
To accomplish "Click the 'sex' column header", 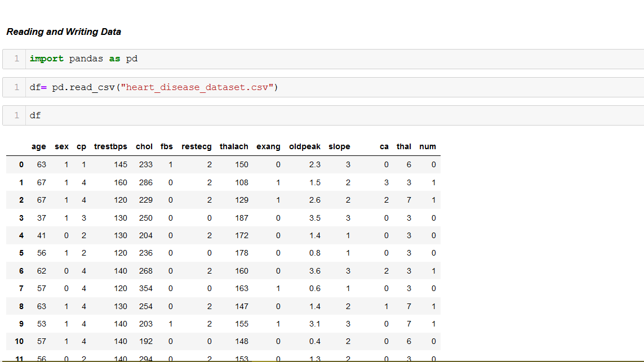I will click(x=61, y=146).
